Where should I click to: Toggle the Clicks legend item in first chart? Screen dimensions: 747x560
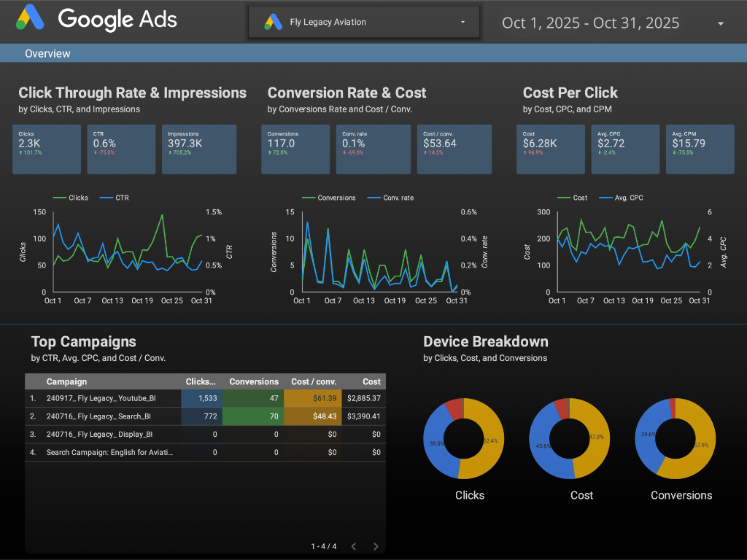tap(71, 198)
